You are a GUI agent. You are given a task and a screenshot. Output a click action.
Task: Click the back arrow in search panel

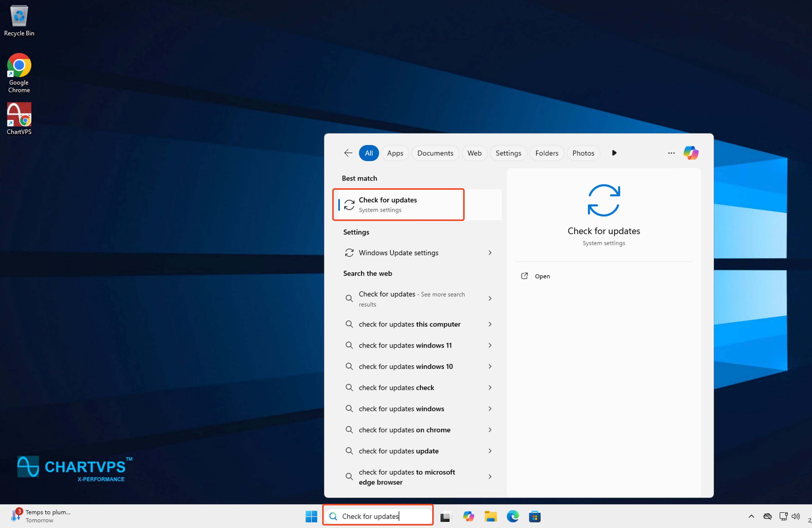(348, 153)
